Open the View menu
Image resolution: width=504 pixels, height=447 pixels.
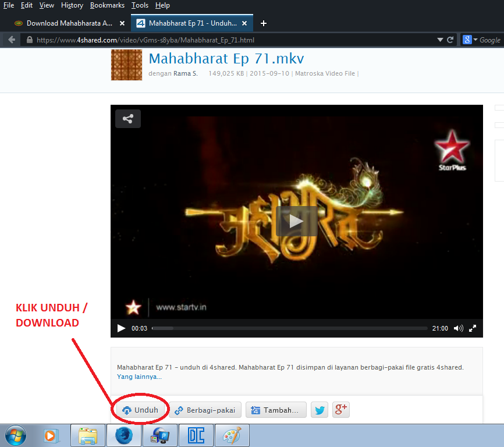tap(47, 5)
